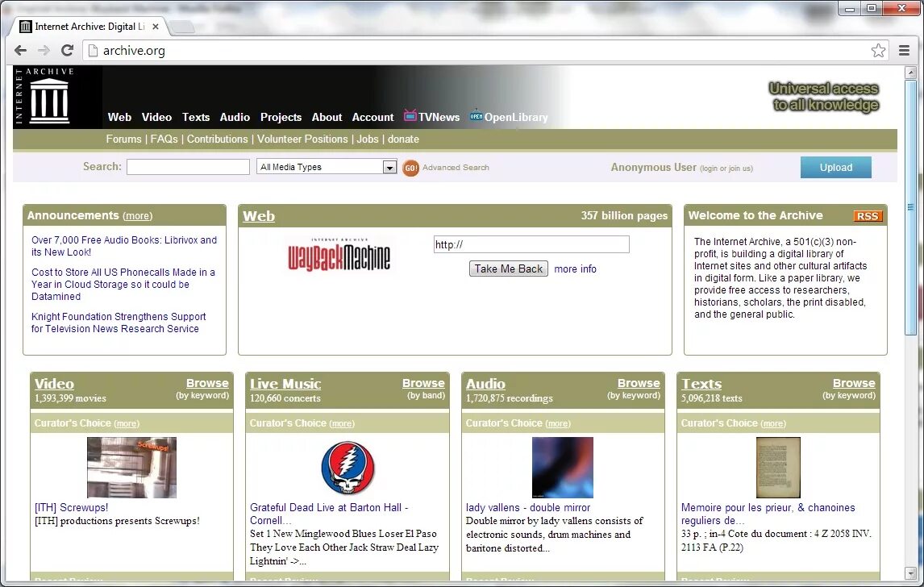
Task: Open the Contributions link
Action: pos(218,139)
